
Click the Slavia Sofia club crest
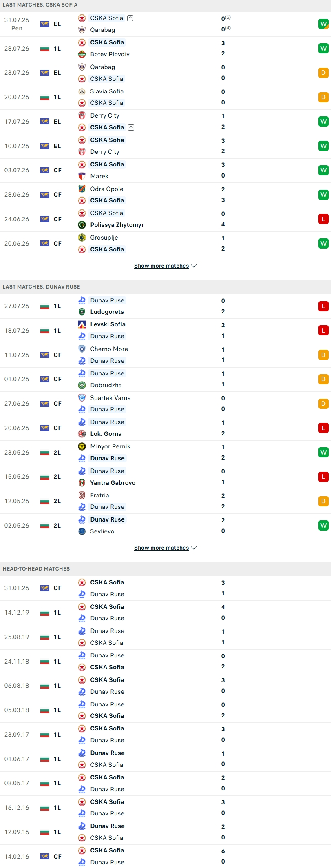click(x=82, y=91)
